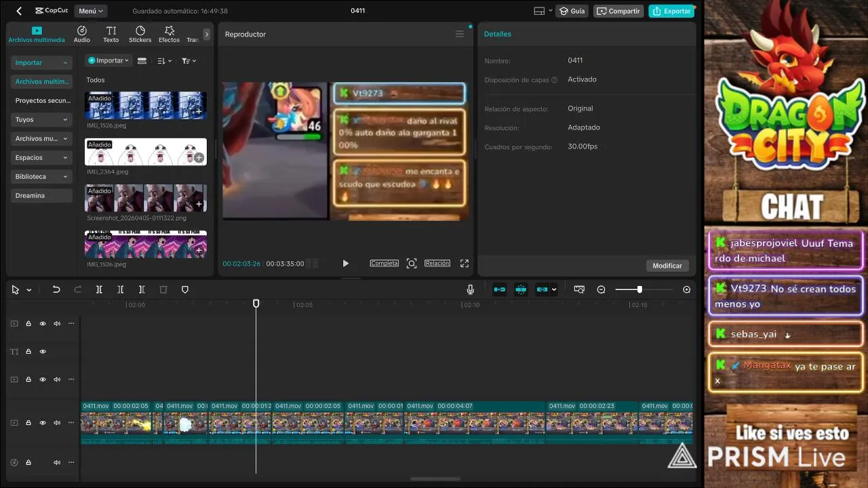
Task: Open the media sort options
Action: pos(165,60)
